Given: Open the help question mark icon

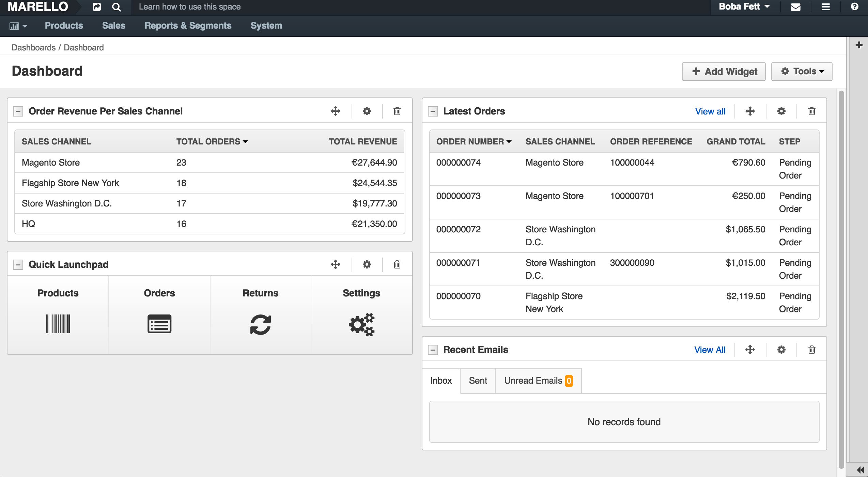Looking at the screenshot, I should coord(854,7).
